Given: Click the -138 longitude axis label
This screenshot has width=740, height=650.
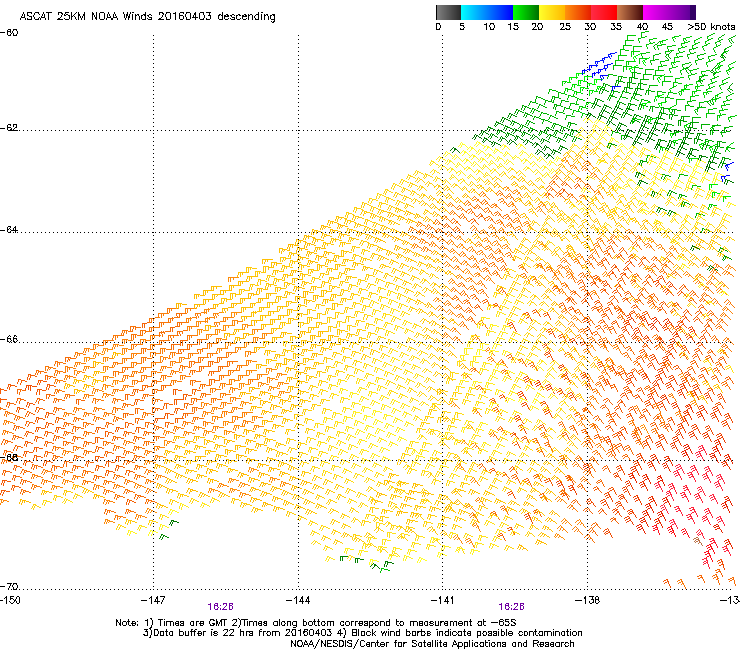Looking at the screenshot, I should (587, 600).
